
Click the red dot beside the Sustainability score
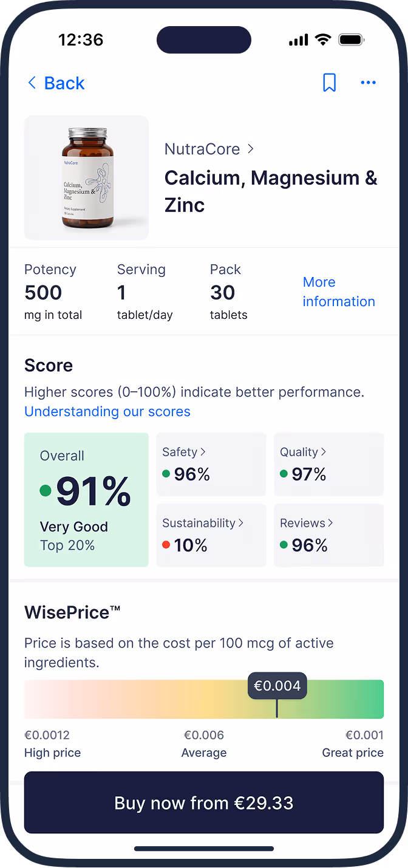[166, 545]
